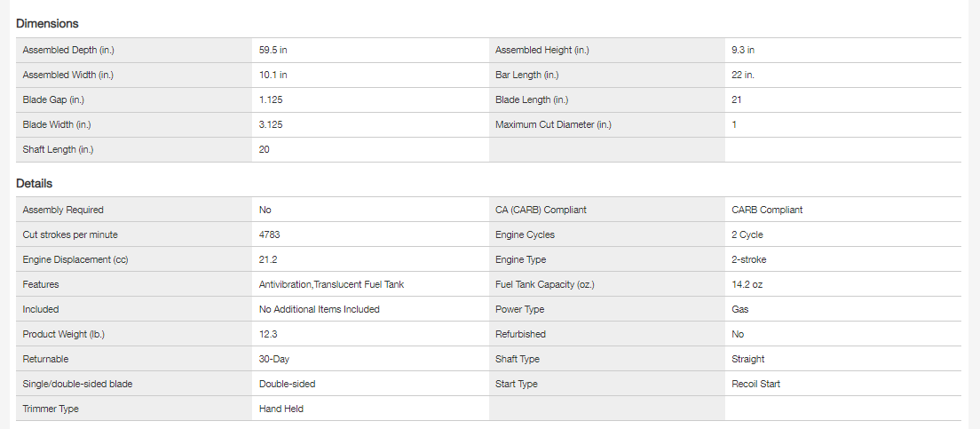Click the Antivibration, Translucent Fuel Tank text
980x429 pixels.
tap(331, 284)
